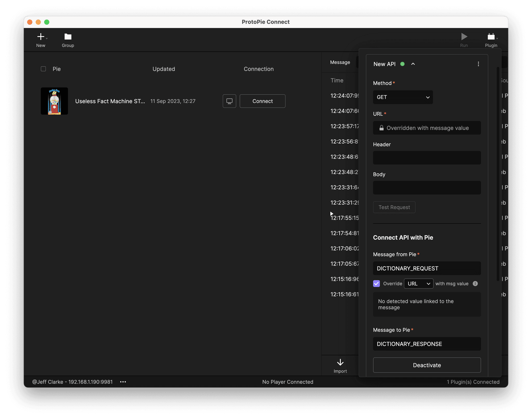Screen dimensions: 532x419
Task: Open the GET method dropdown
Action: tap(403, 97)
